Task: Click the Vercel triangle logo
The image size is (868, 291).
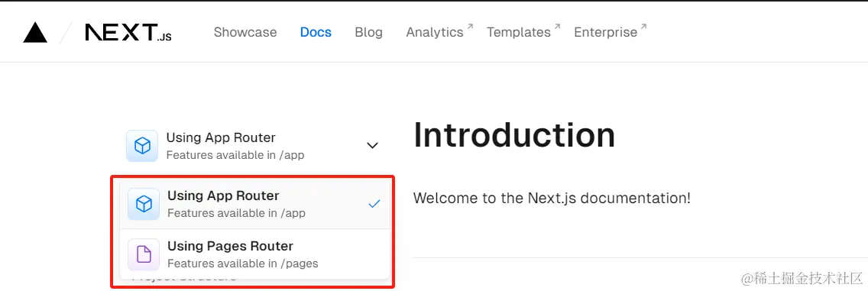Action: [x=35, y=33]
